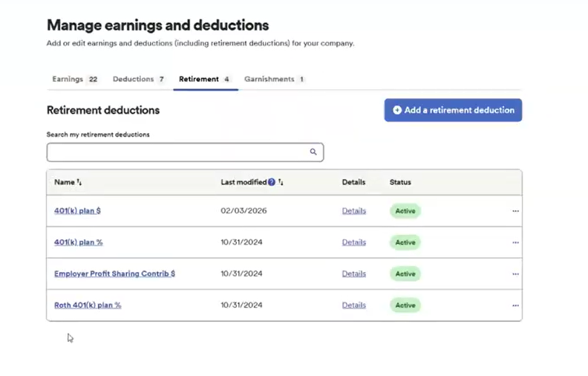
Task: Click Active status of Employer Profit Sharing
Action: 405,274
